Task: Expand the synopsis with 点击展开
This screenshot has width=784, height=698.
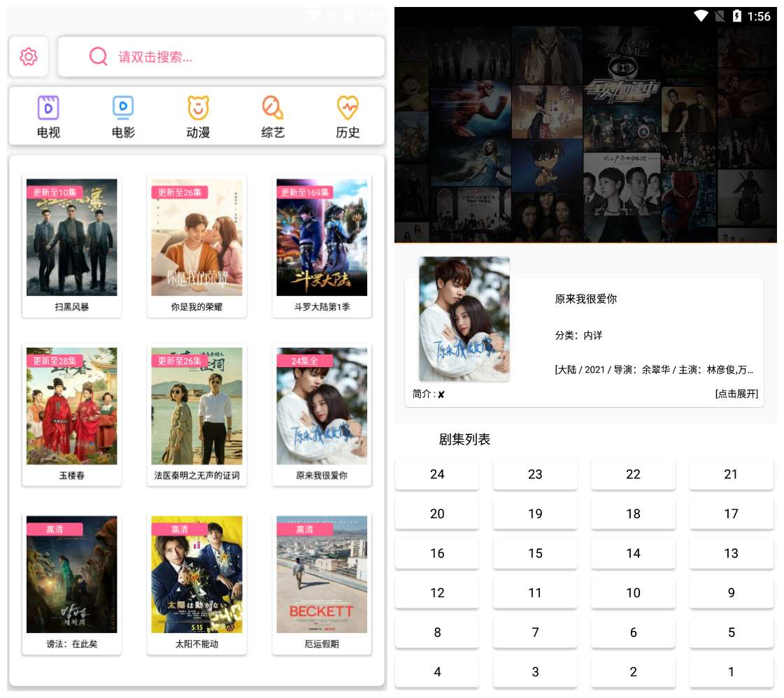Action: tap(736, 394)
